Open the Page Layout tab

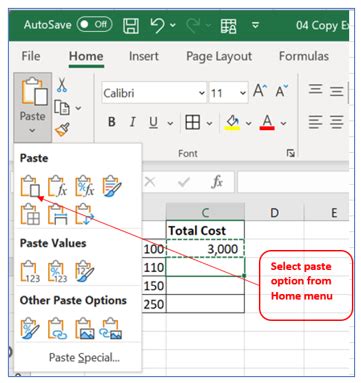(x=219, y=56)
